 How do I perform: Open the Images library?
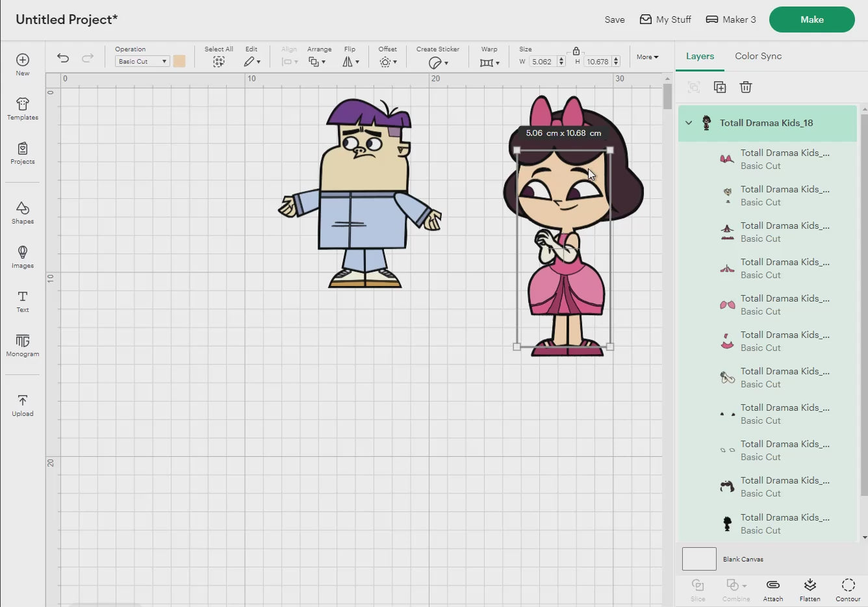pyautogui.click(x=23, y=257)
